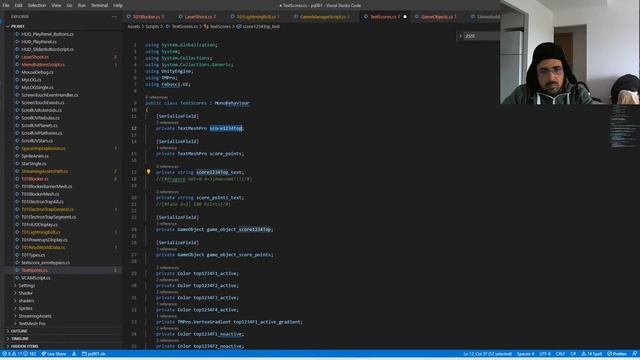Click the unsaved dot on TextScores.cs tab
This screenshot has height=360, width=640.
pyautogui.click(x=405, y=17)
